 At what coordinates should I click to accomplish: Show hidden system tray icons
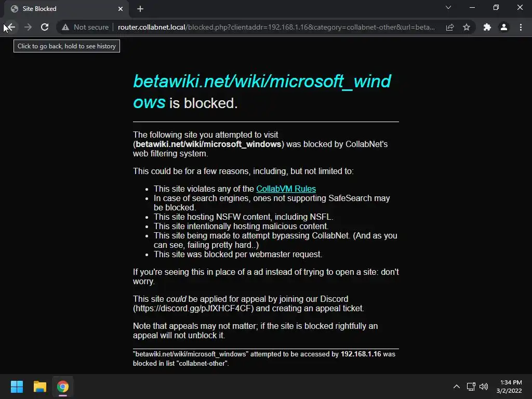coord(457,387)
